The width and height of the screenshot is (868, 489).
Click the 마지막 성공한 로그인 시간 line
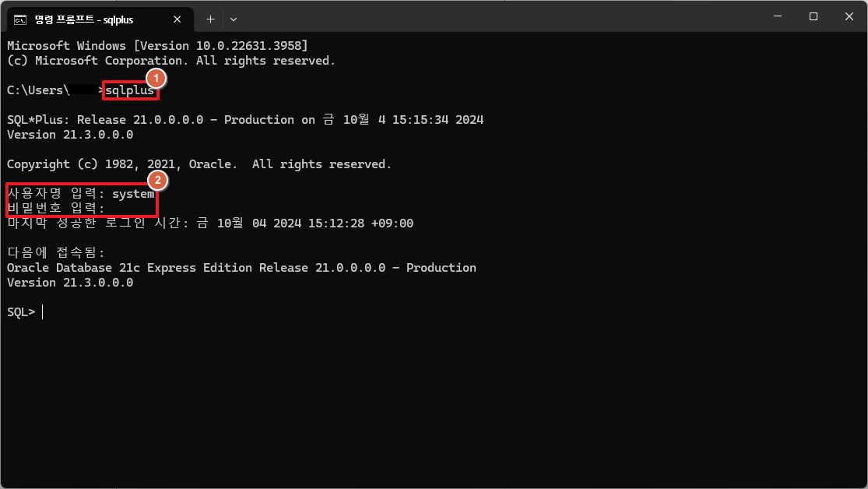pos(210,223)
